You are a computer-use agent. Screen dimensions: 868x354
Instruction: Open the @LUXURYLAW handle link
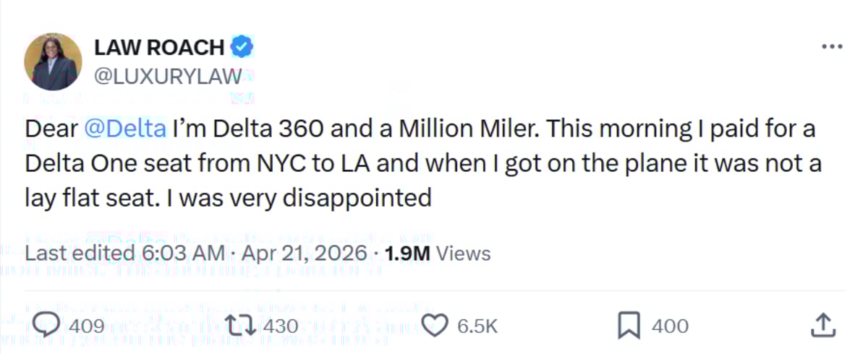[166, 76]
